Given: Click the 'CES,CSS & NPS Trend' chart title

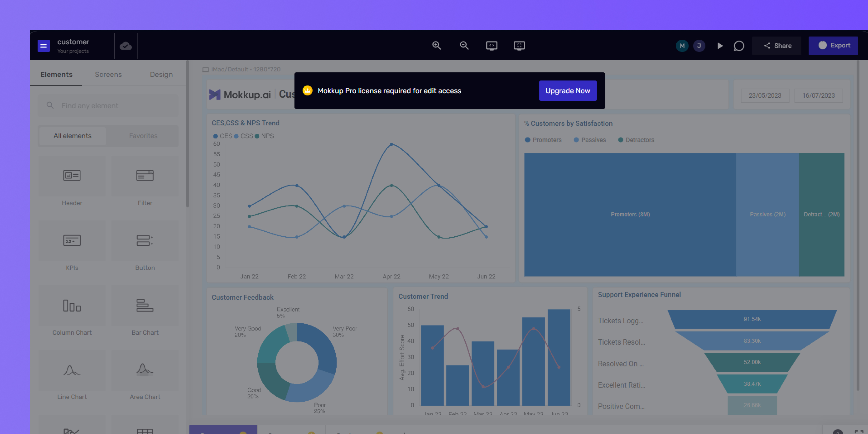Looking at the screenshot, I should pyautogui.click(x=245, y=123).
